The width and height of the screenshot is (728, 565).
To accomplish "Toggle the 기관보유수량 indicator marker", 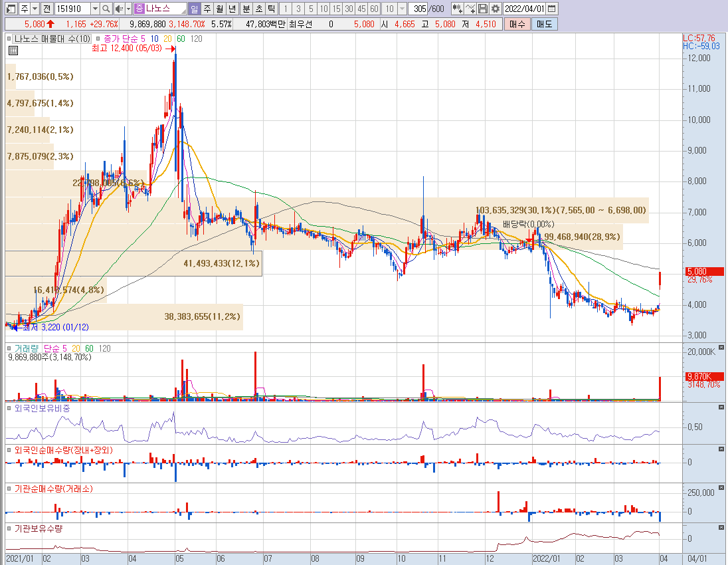I will click(9, 528).
